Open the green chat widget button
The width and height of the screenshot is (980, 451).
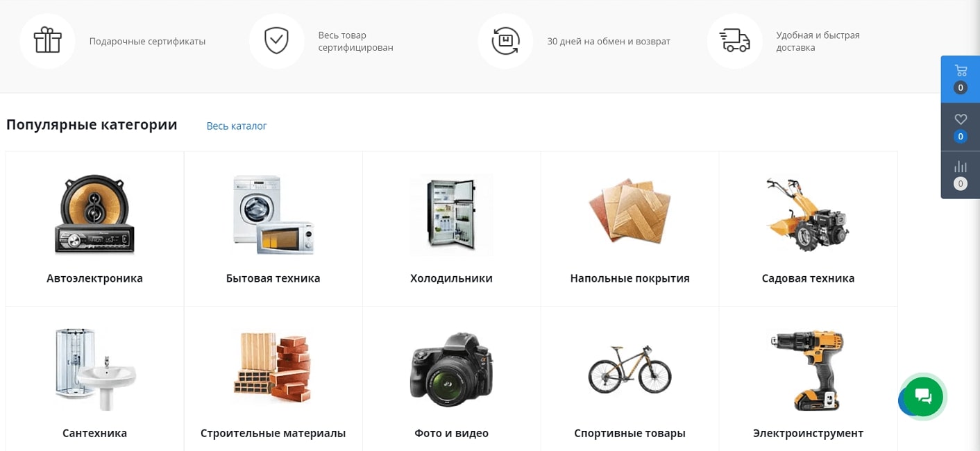point(923,396)
